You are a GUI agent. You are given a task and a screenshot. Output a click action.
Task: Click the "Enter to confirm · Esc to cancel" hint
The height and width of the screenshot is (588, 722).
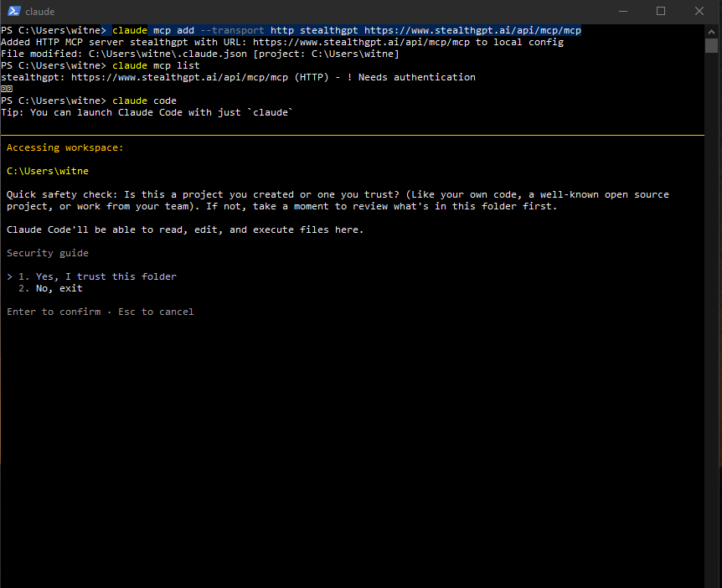tap(101, 312)
